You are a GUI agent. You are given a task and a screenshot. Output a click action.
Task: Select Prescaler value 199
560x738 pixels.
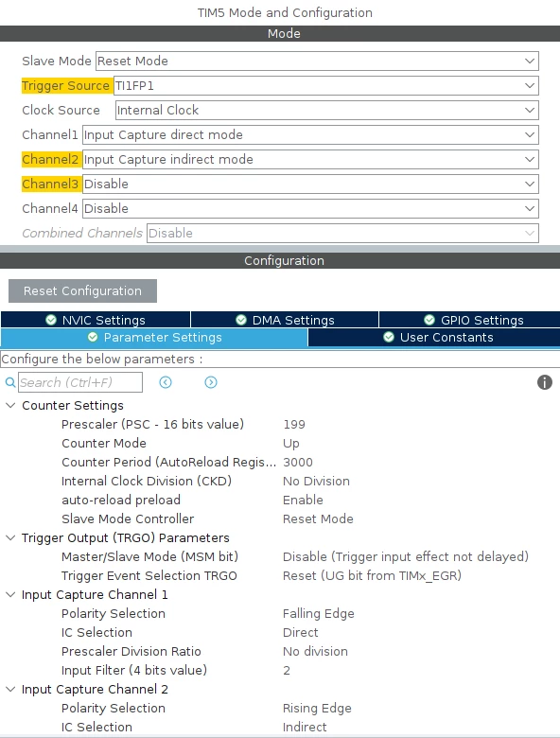point(294,425)
